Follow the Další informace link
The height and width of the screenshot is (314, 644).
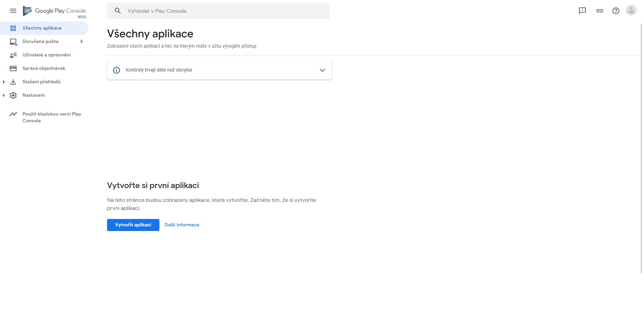pos(182,225)
